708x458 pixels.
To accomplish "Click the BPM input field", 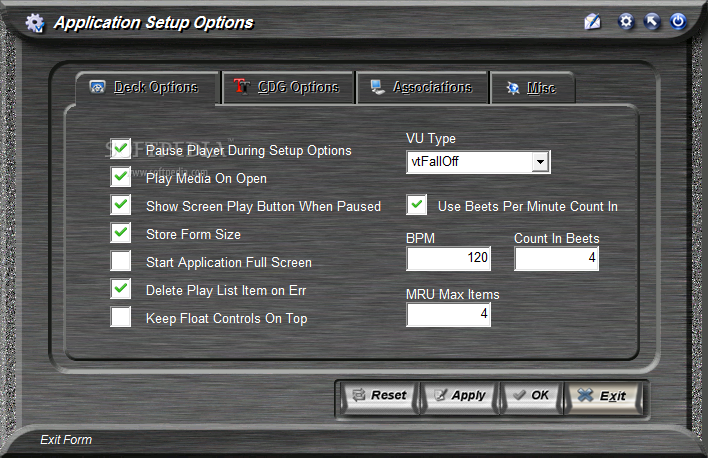I will click(448, 258).
